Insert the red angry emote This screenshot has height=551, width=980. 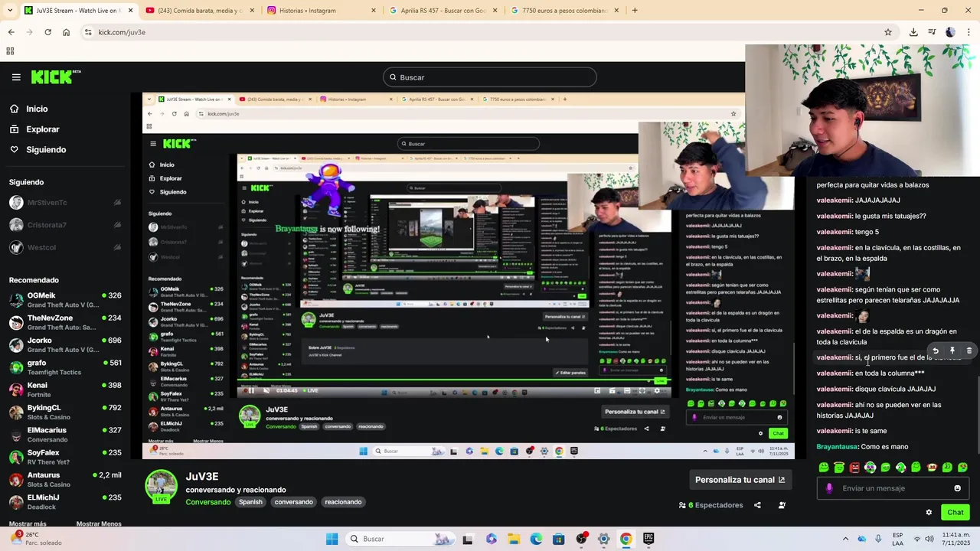coord(854,467)
